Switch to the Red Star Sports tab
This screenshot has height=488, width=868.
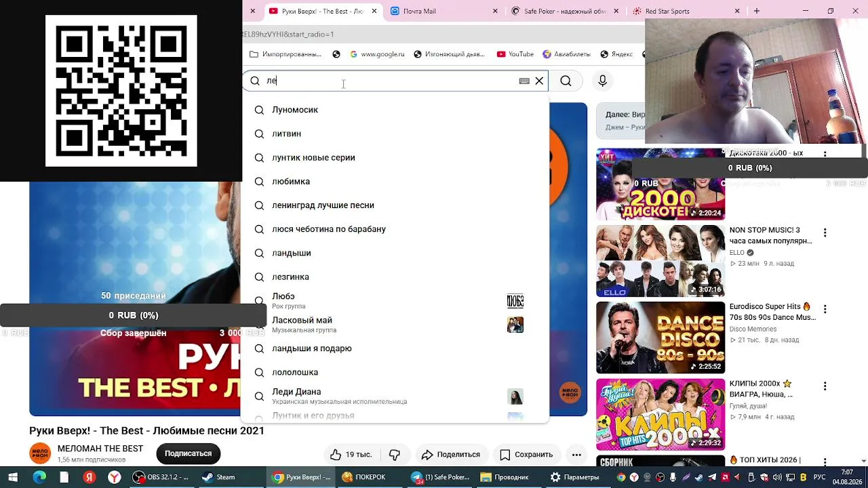(x=686, y=11)
